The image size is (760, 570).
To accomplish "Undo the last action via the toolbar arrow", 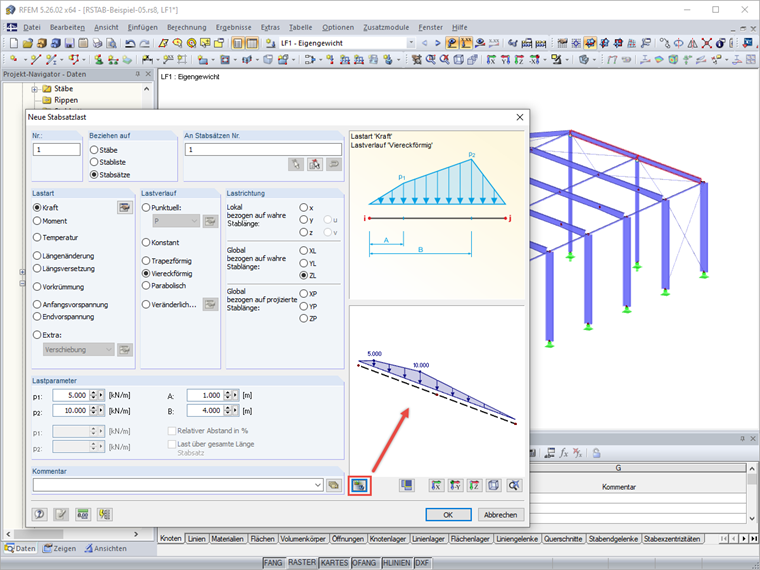I will pos(130,43).
